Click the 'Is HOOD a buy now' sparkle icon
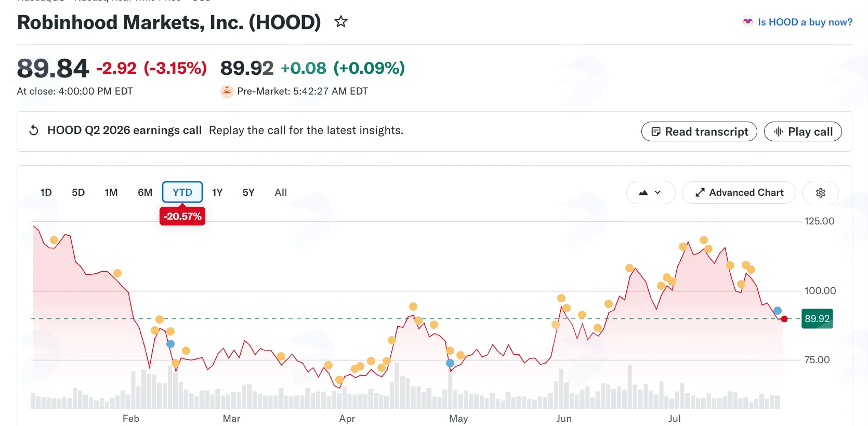The width and height of the screenshot is (868, 426). coord(747,22)
